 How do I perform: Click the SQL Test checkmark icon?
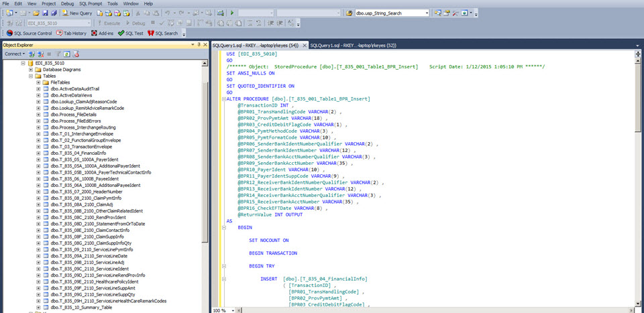point(121,33)
